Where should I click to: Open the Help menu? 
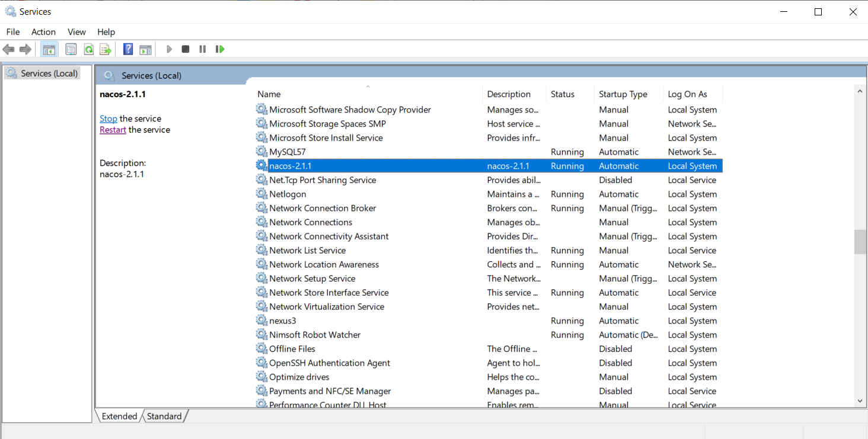106,32
